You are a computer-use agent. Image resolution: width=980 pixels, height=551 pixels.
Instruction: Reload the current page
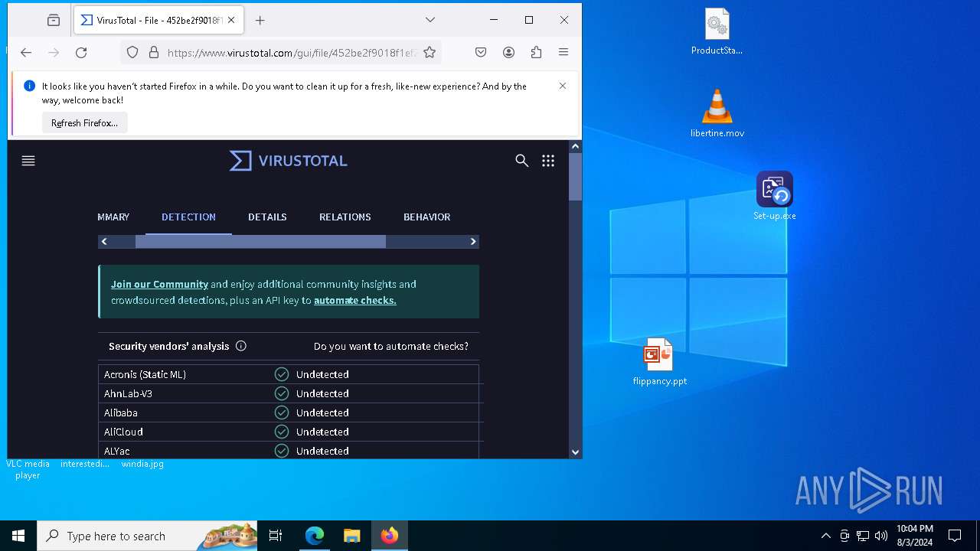[x=81, y=53]
